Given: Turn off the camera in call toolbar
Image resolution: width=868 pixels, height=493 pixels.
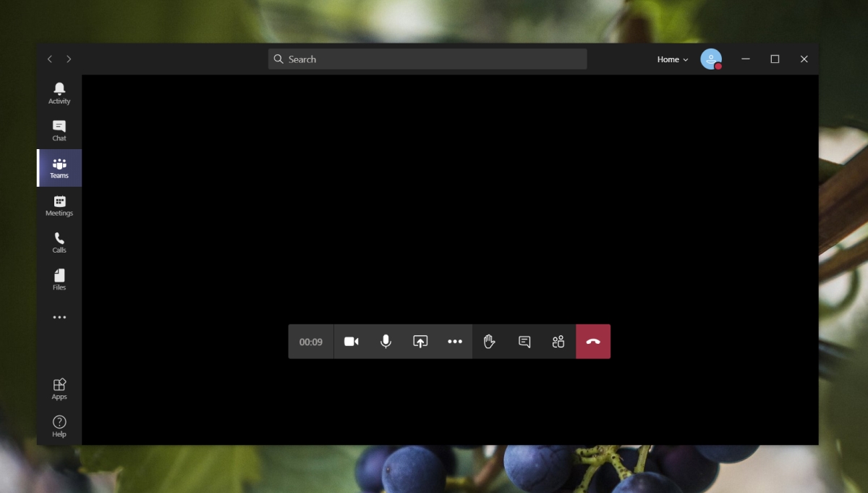Looking at the screenshot, I should click(352, 342).
